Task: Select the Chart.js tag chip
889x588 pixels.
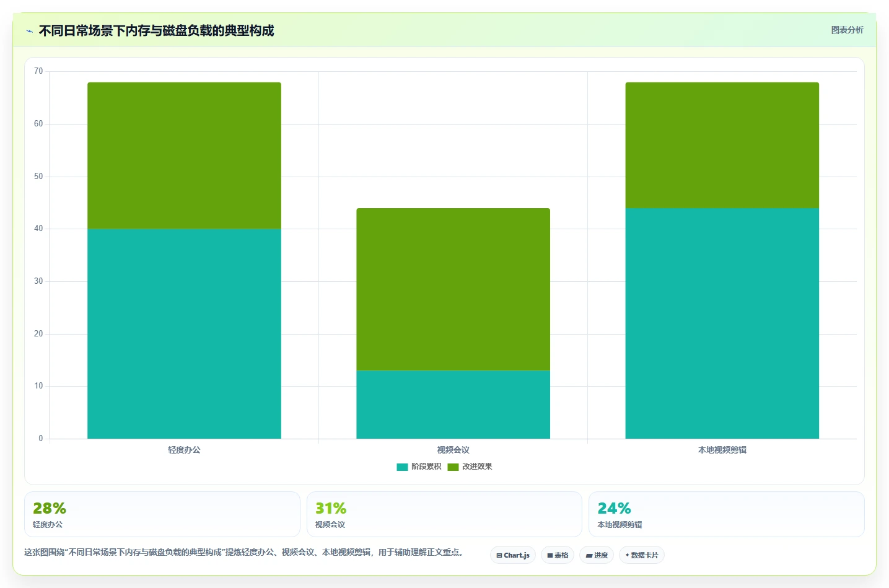Action: (x=513, y=555)
